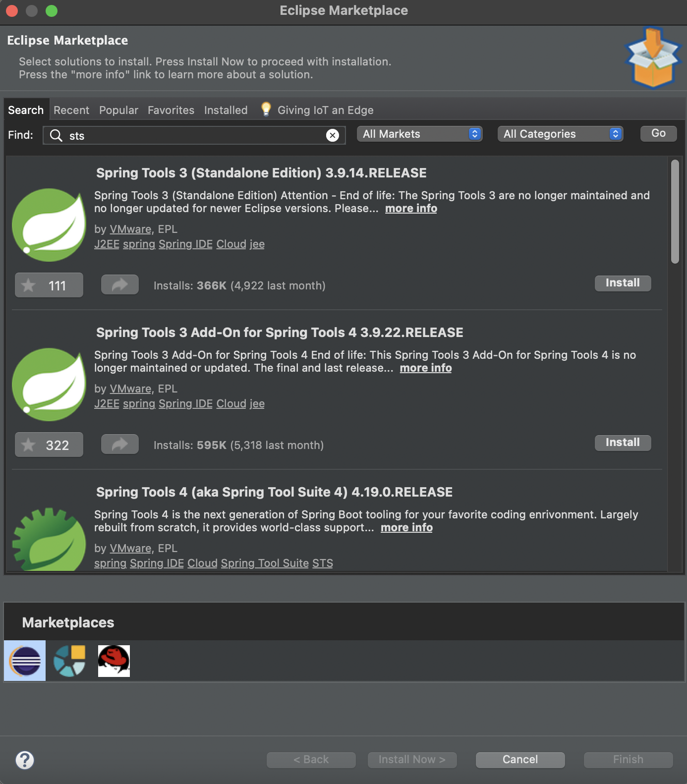
Task: Click the results list vertical scrollbar
Action: pos(675,212)
